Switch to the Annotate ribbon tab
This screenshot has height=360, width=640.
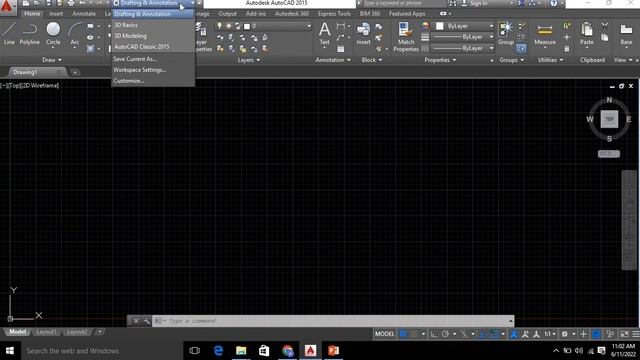[x=84, y=13]
